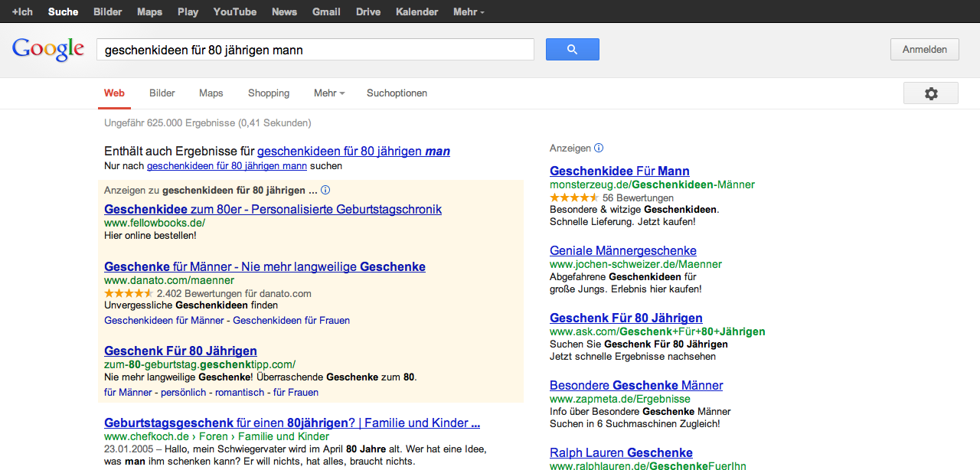Screen dimensions: 980x470
Task: Open Suchoptionen search tools
Action: coord(397,93)
